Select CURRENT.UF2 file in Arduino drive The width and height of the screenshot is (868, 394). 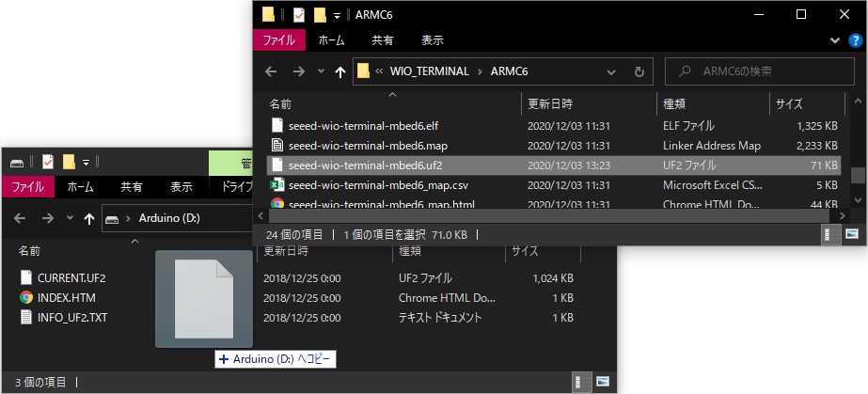[71, 277]
